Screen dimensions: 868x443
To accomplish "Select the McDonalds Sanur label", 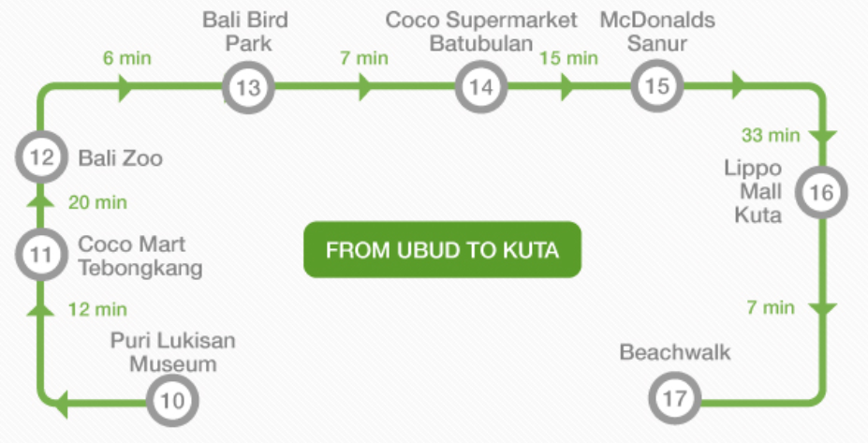I will [657, 31].
